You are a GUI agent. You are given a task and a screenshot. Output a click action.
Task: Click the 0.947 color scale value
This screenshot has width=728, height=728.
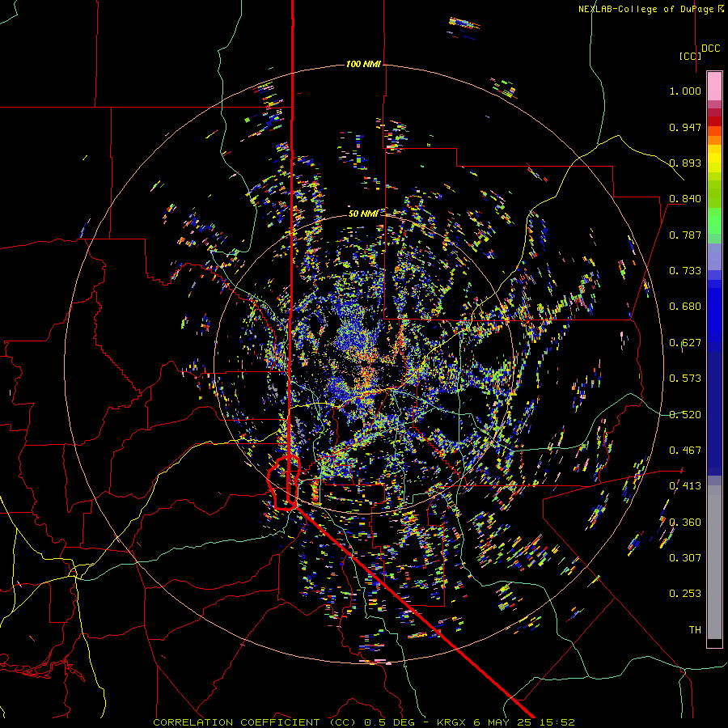point(685,127)
